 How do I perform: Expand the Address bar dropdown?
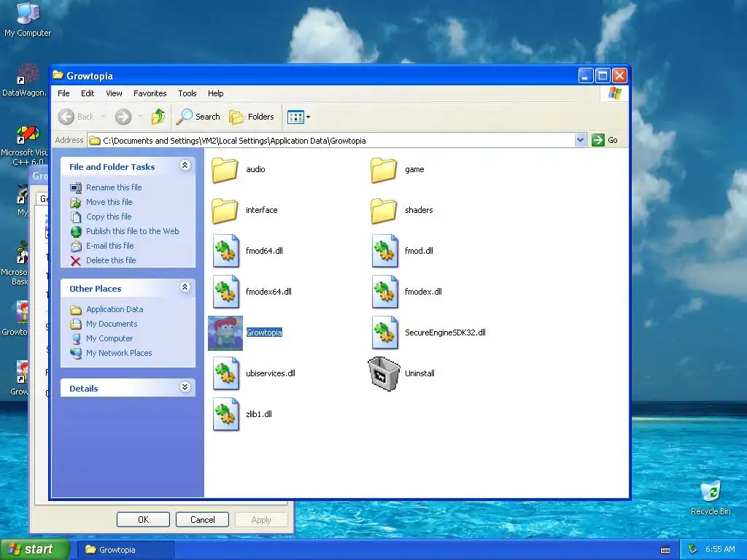(x=580, y=141)
